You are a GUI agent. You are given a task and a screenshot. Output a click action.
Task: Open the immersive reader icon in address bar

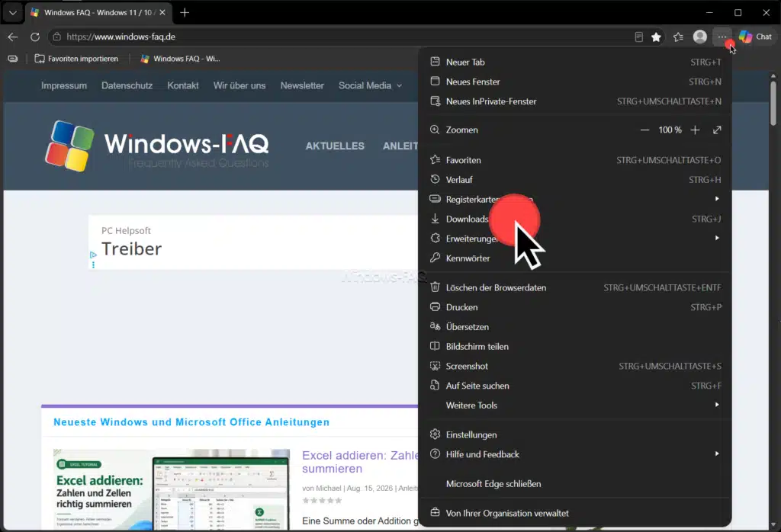[638, 37]
